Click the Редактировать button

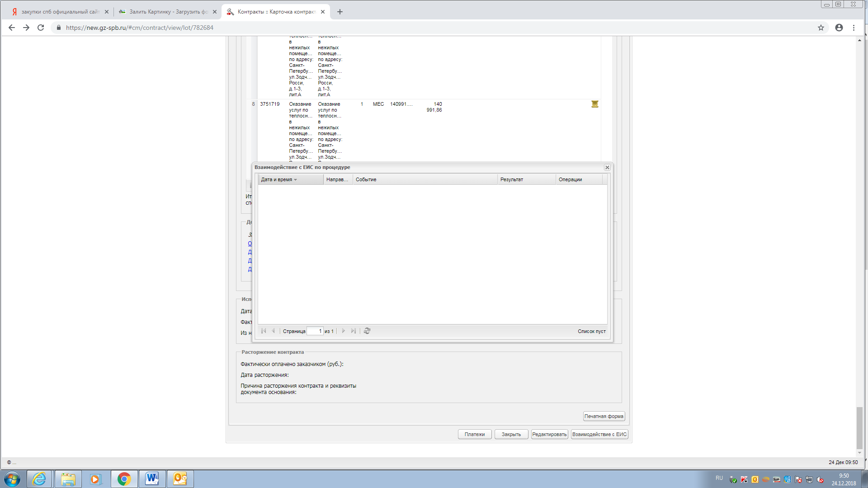click(x=549, y=434)
